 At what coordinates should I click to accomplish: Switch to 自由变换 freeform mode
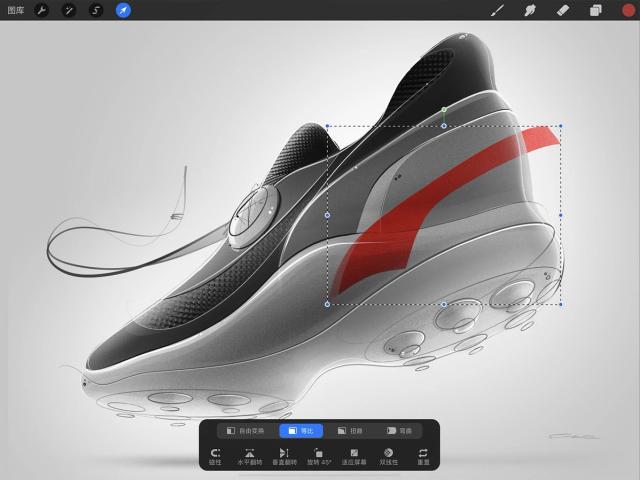coord(245,431)
